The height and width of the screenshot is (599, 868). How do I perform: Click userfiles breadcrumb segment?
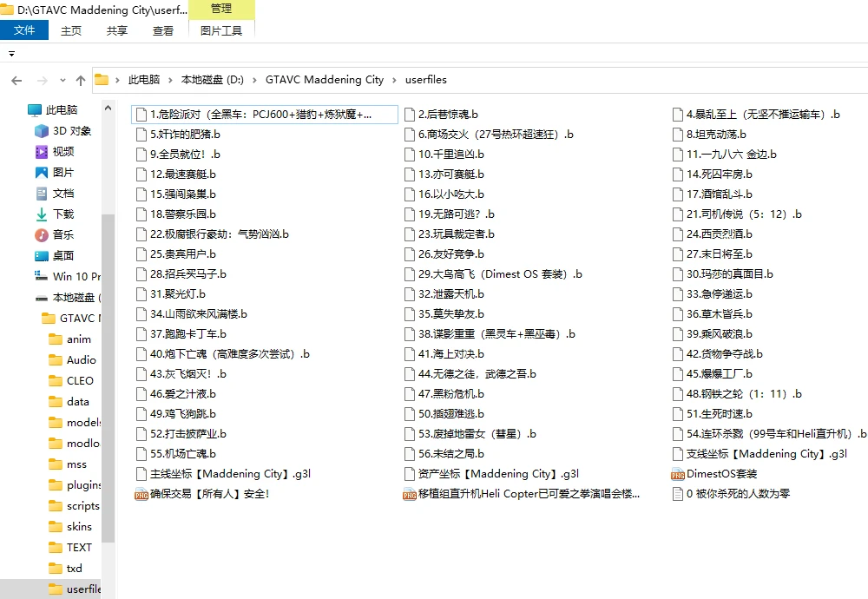point(425,80)
